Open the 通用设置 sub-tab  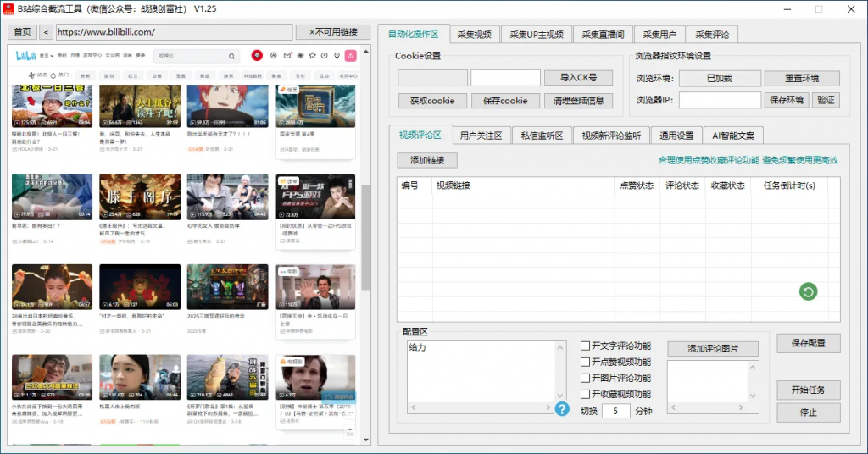click(x=676, y=136)
